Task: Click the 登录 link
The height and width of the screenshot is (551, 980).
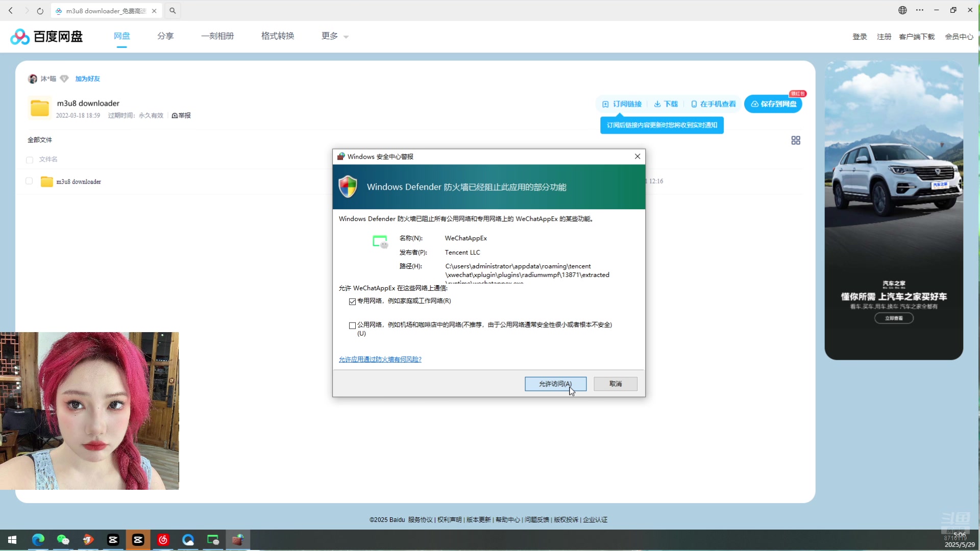Action: (860, 37)
